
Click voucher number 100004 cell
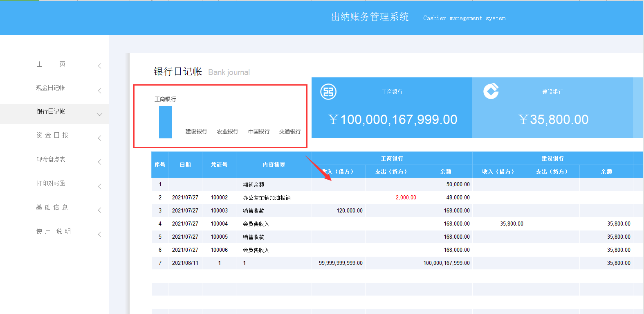pyautogui.click(x=219, y=224)
